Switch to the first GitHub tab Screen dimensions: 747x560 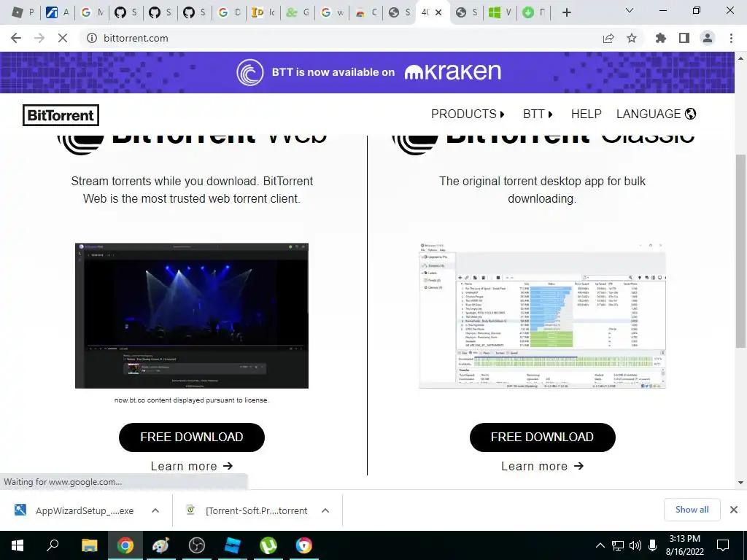click(x=125, y=12)
